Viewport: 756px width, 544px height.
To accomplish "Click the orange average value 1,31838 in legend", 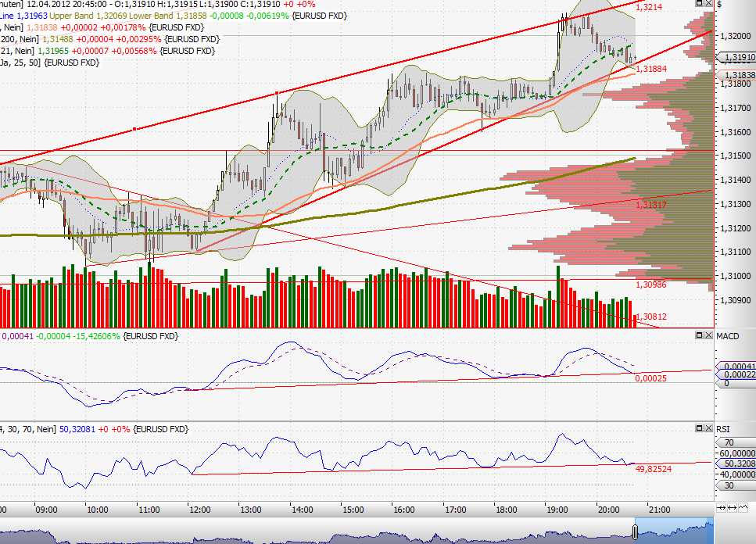I will 42,27.
